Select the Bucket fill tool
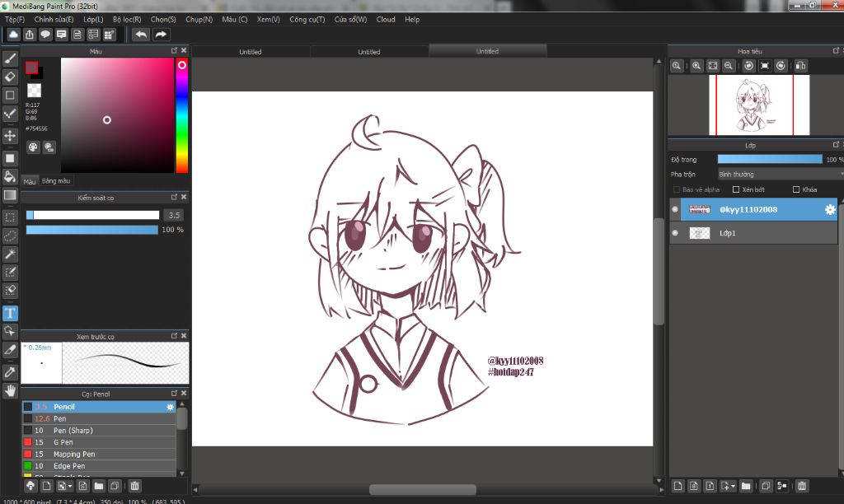This screenshot has width=844, height=504. click(10, 176)
